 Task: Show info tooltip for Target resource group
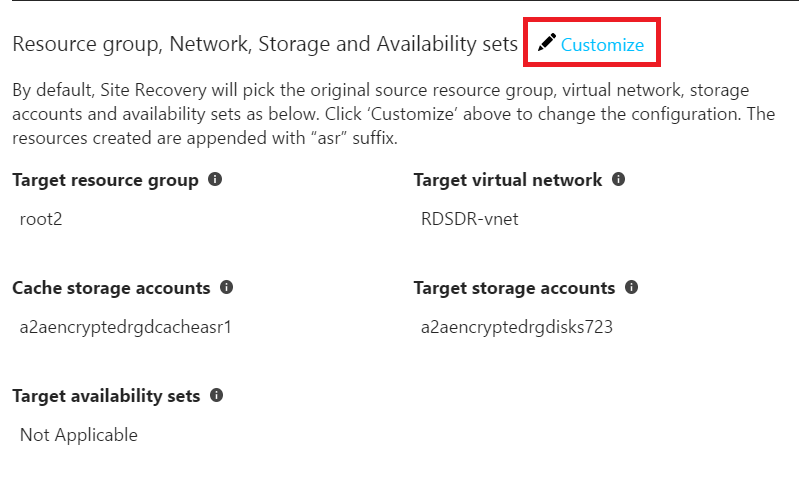tap(215, 179)
